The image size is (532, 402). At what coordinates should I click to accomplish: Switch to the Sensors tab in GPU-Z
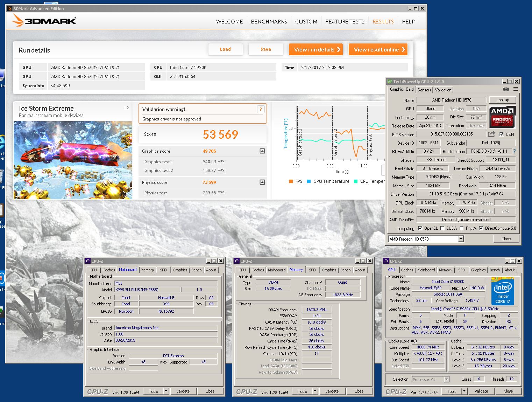(x=424, y=90)
